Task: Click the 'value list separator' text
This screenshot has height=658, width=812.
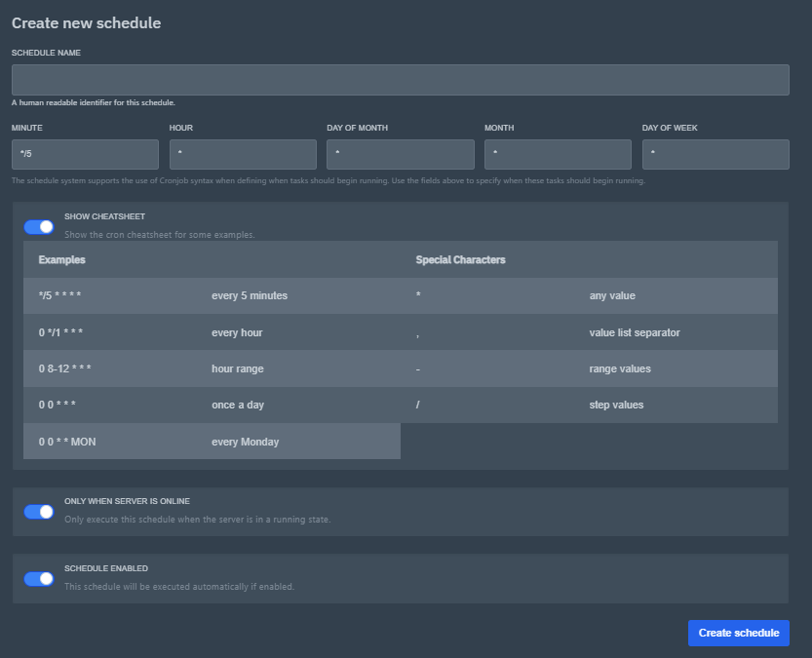Action: coord(635,332)
